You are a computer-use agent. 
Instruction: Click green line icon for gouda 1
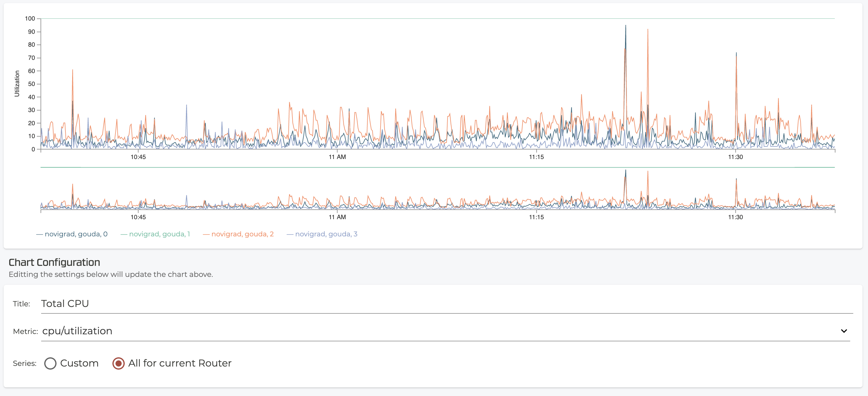(x=124, y=234)
